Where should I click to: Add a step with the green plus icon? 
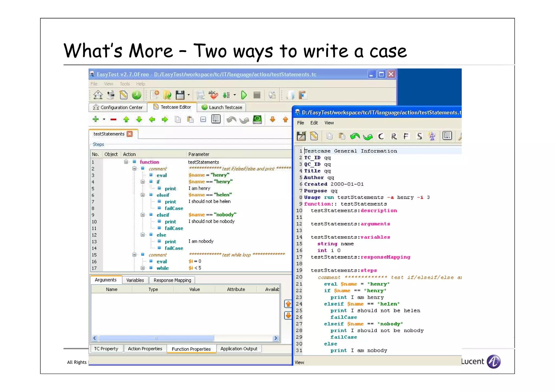pyautogui.click(x=96, y=119)
